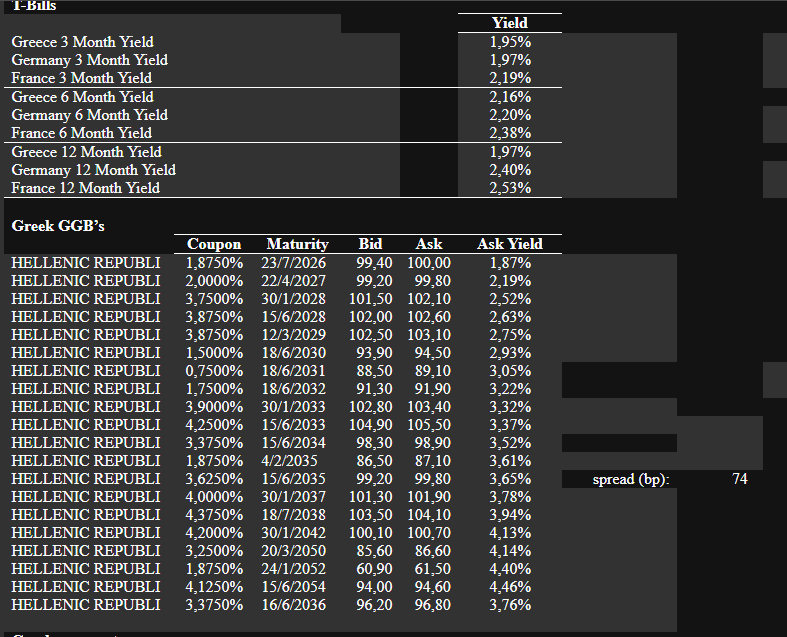The width and height of the screenshot is (787, 637).
Task: Select the Germany 6 Month Yield value 2,20%
Action: [510, 115]
